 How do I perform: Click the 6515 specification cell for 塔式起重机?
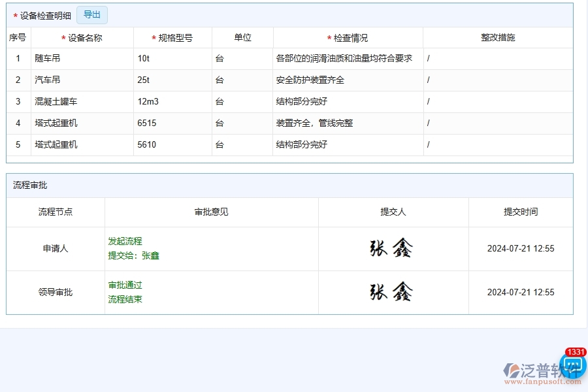(x=146, y=123)
